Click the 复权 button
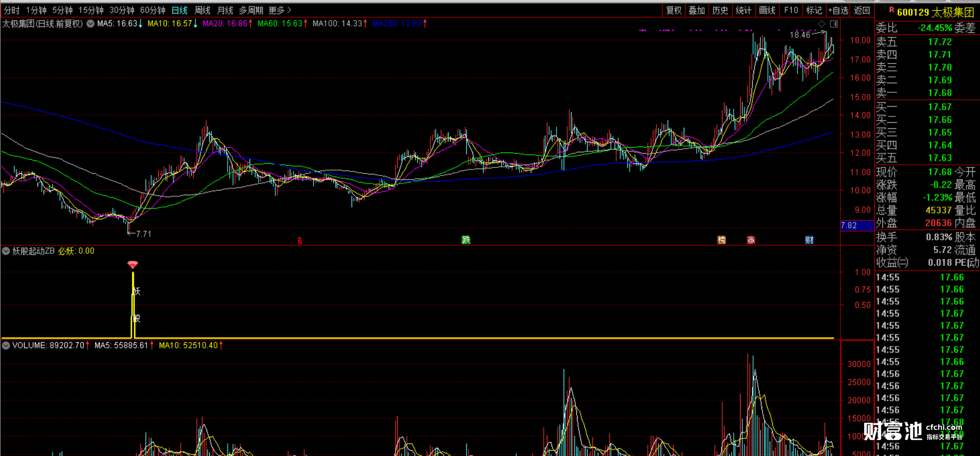 [674, 10]
